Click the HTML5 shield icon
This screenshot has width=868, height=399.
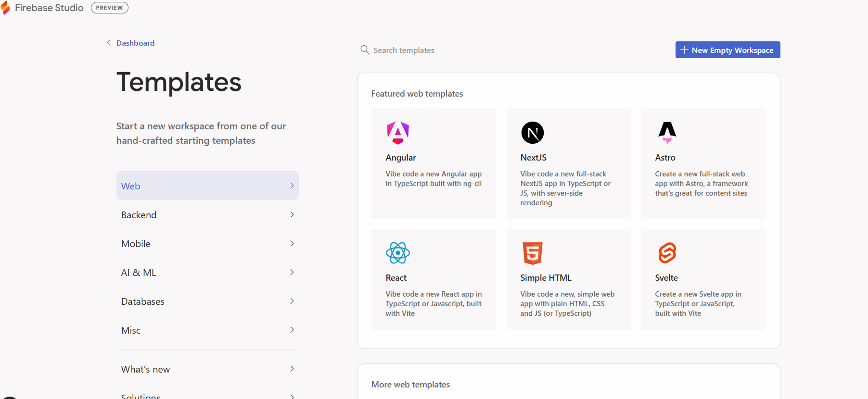coord(532,253)
